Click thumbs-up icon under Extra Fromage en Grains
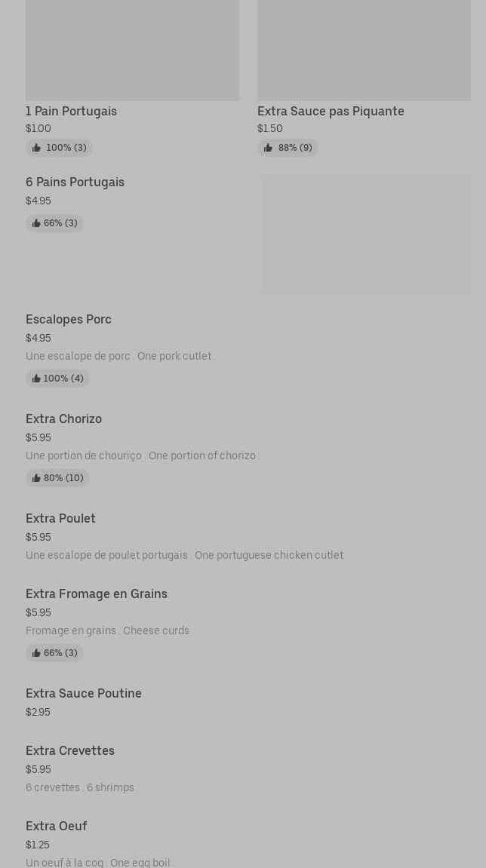 click(x=36, y=654)
